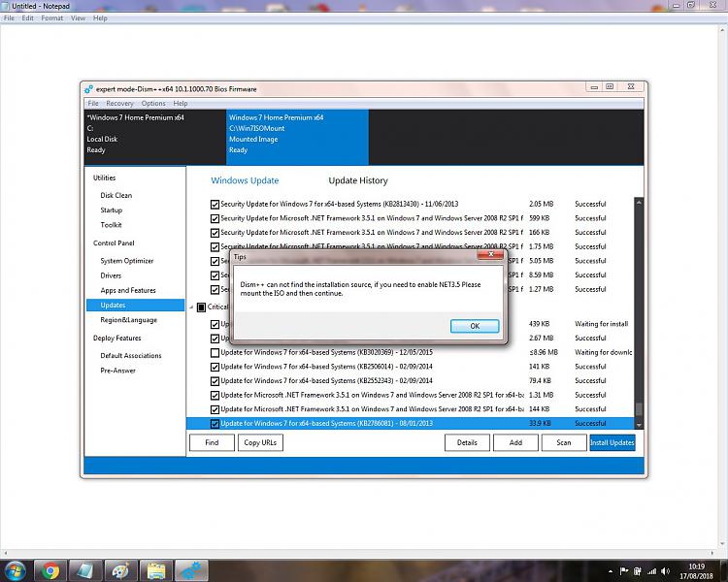This screenshot has width=728, height=582.
Task: Open Dism++ taskbar icon
Action: [x=191, y=571]
